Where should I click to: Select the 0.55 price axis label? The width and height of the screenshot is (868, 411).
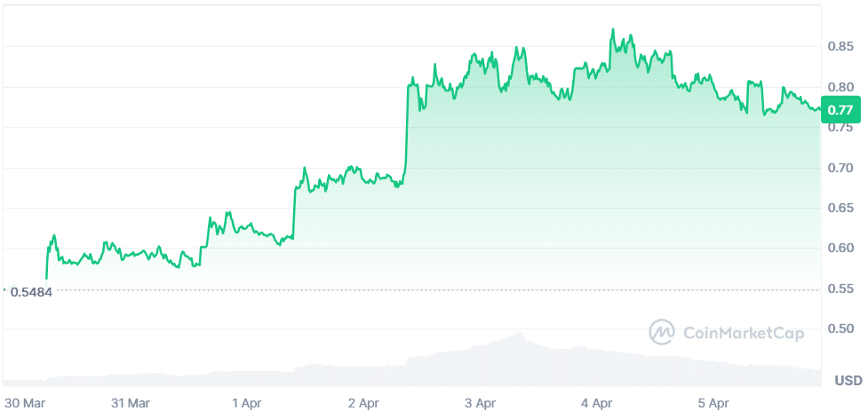click(x=839, y=288)
